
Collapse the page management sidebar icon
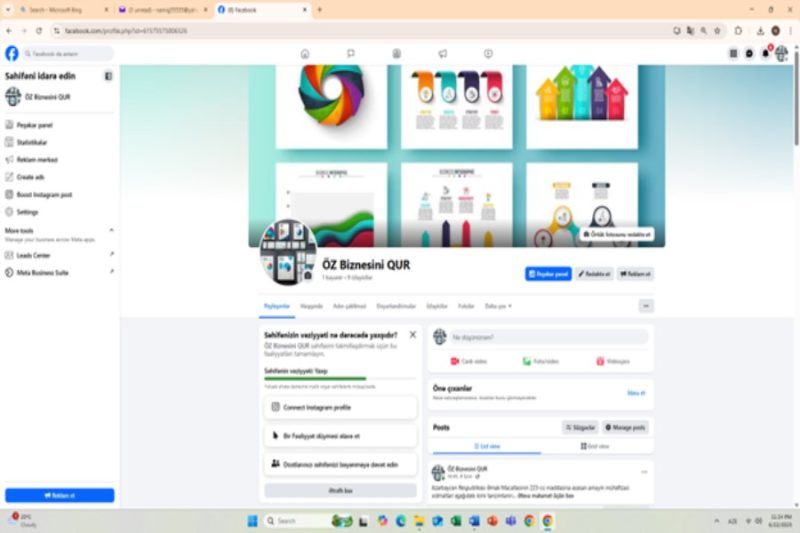(x=108, y=76)
